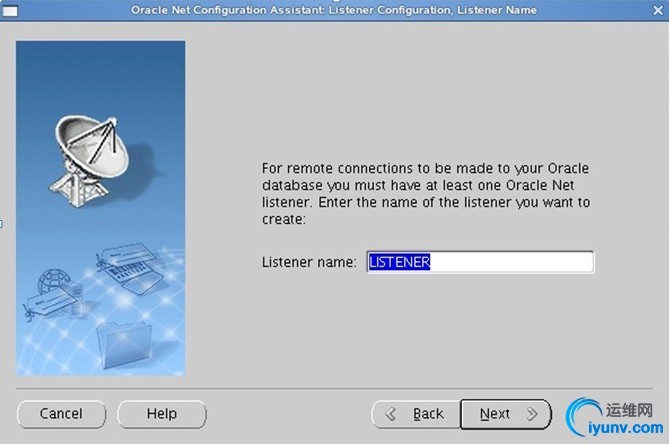Image resolution: width=669 pixels, height=444 pixels.
Task: Click the 'Listener name:' label text
Action: tap(309, 262)
